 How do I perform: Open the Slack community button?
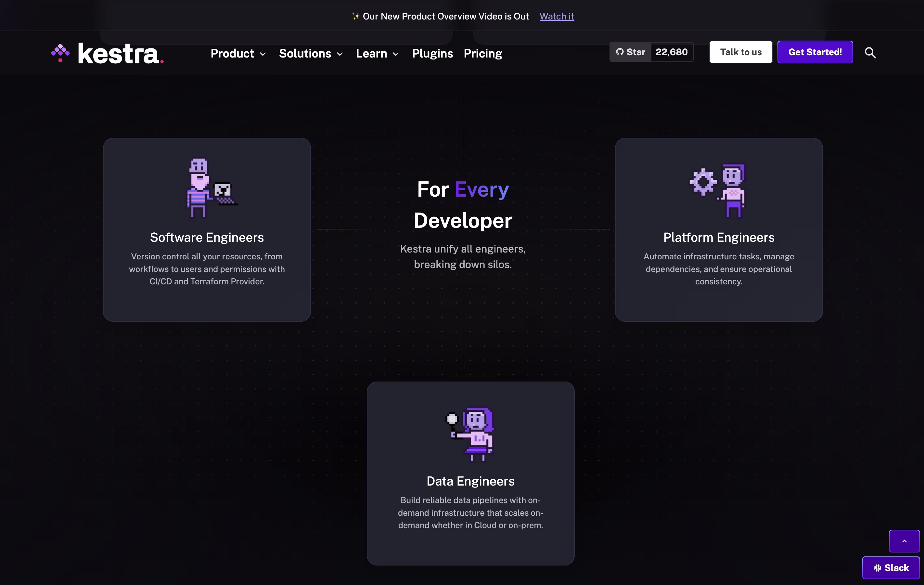click(x=891, y=567)
